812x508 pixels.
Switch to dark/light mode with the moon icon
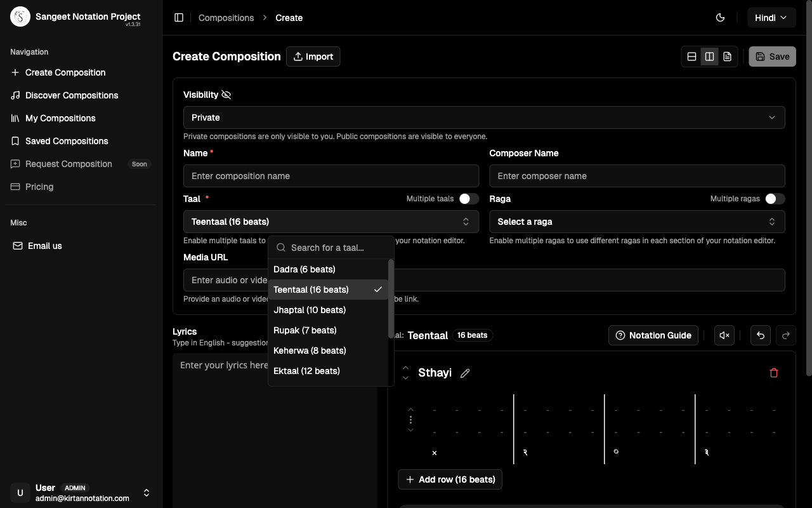720,17
